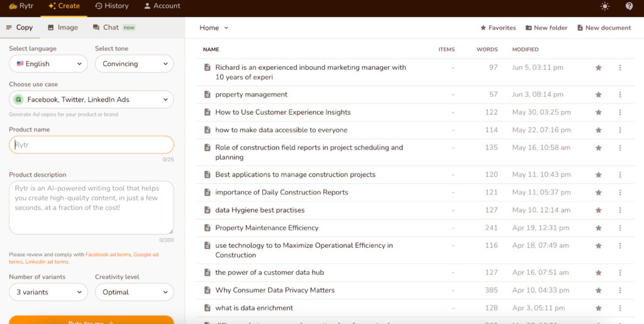Open kebab menu for 'Best applications to manage construction projects'
The height and width of the screenshot is (324, 644).
point(619,175)
